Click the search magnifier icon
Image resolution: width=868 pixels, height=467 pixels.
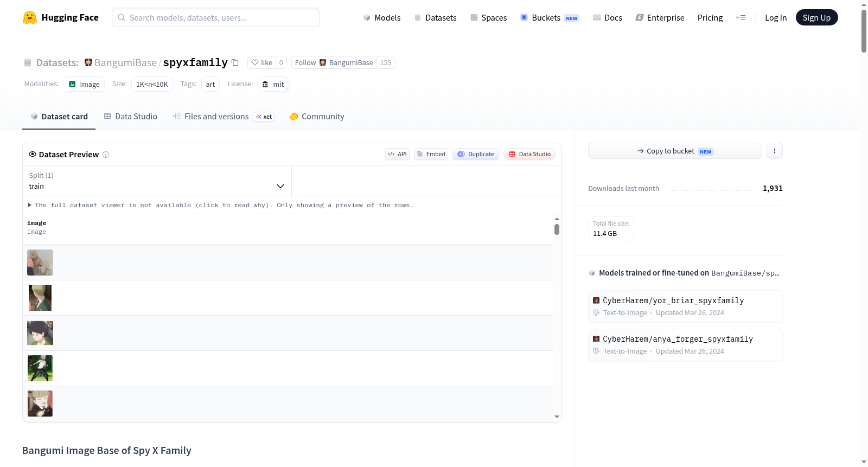click(122, 17)
